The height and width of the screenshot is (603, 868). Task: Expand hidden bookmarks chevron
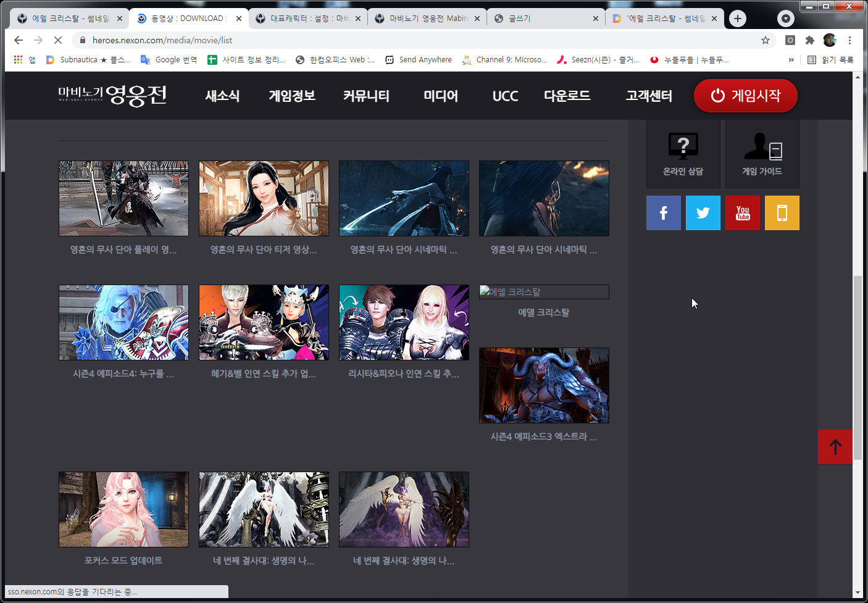pos(791,60)
